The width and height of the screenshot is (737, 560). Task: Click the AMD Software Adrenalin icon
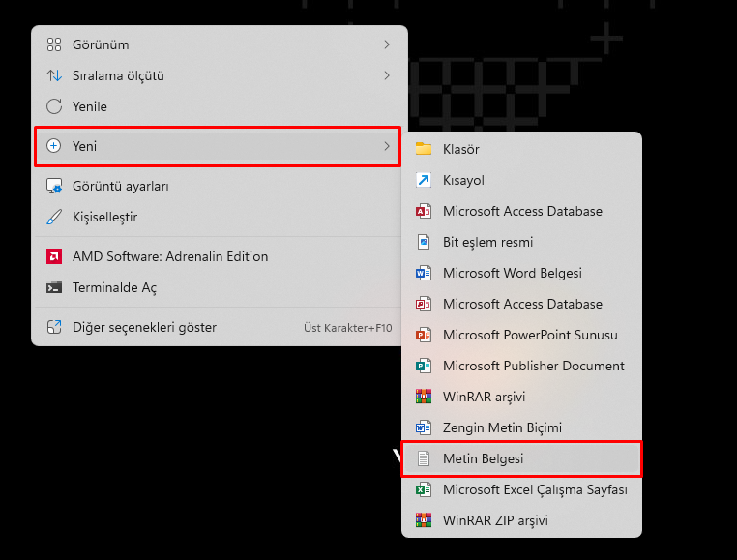tap(54, 256)
